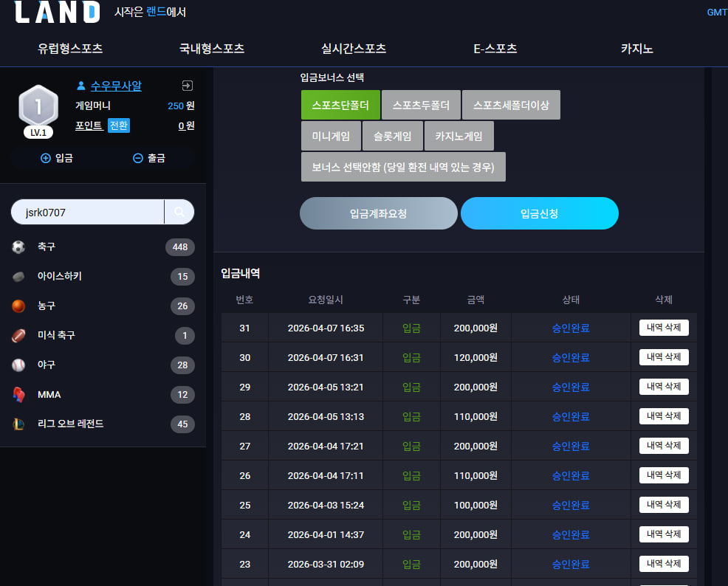Image resolution: width=728 pixels, height=586 pixels.
Task: Click the search magnifier icon
Action: [179, 212]
